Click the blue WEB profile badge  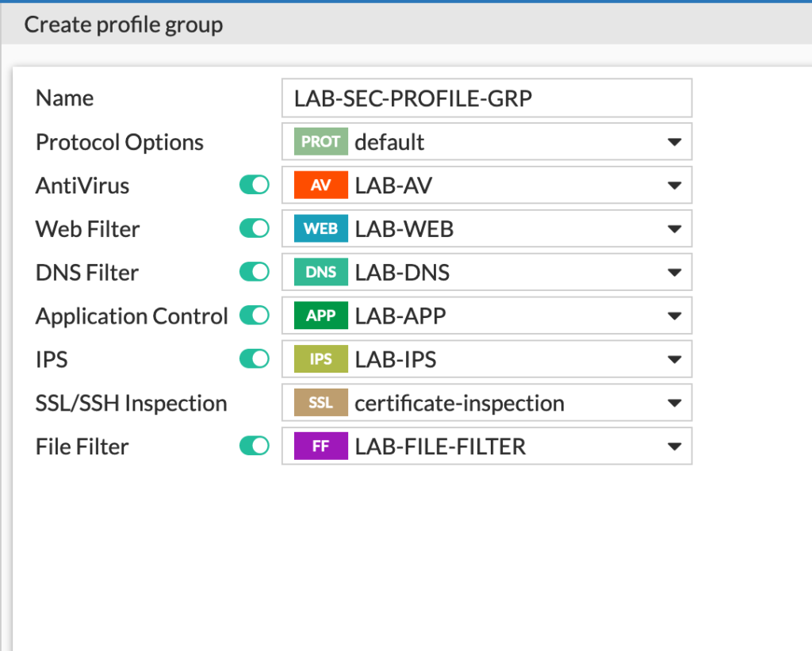point(320,228)
